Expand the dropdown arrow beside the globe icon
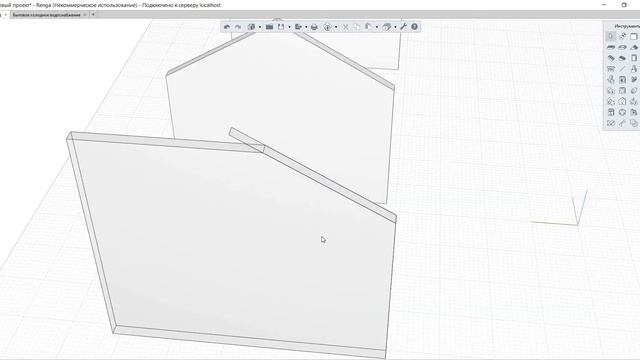This screenshot has width=640, height=360. (x=260, y=27)
